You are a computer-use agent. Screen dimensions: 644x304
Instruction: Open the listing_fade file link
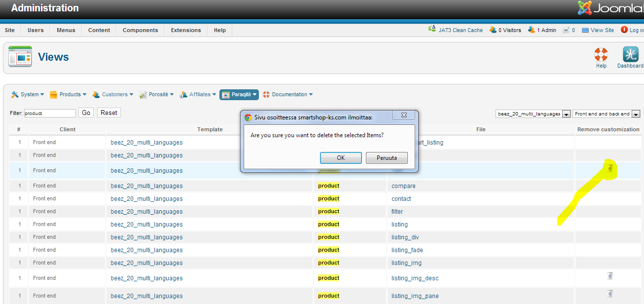point(407,250)
